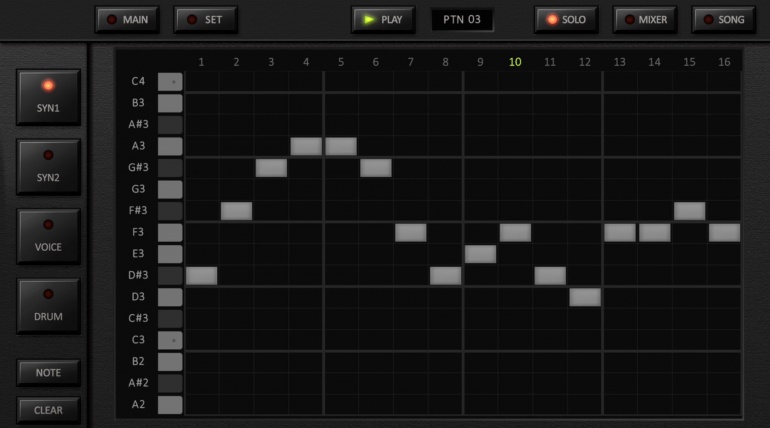Tap the A#2 black key
The width and height of the screenshot is (770, 428).
pyautogui.click(x=170, y=383)
